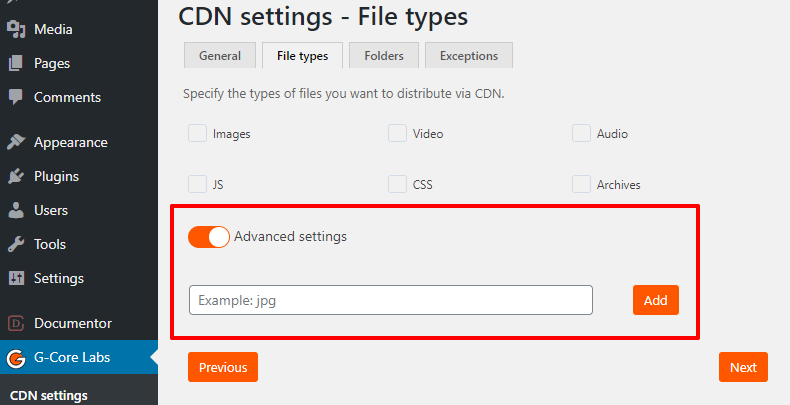Go to the Next step

coord(743,367)
